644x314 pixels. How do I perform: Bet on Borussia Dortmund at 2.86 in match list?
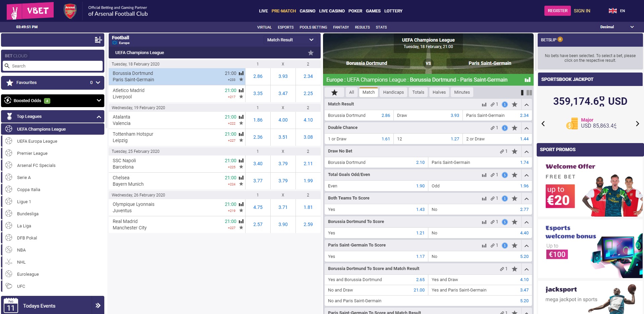tap(258, 77)
